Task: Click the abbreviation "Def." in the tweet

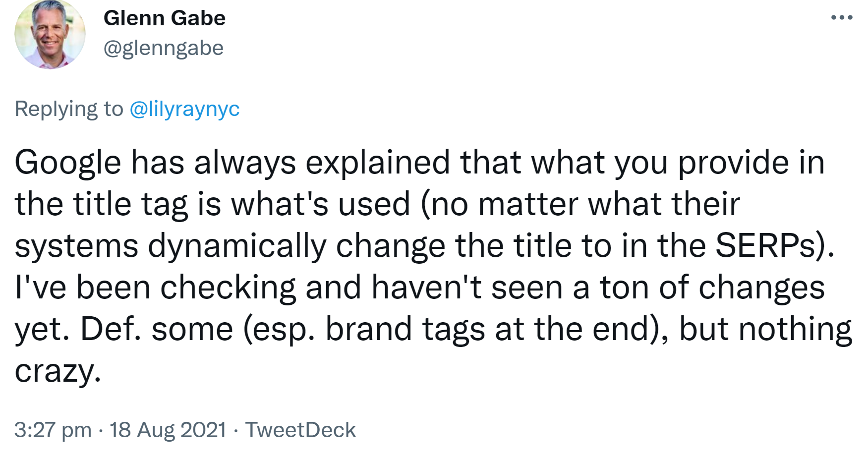Action: 111,329
